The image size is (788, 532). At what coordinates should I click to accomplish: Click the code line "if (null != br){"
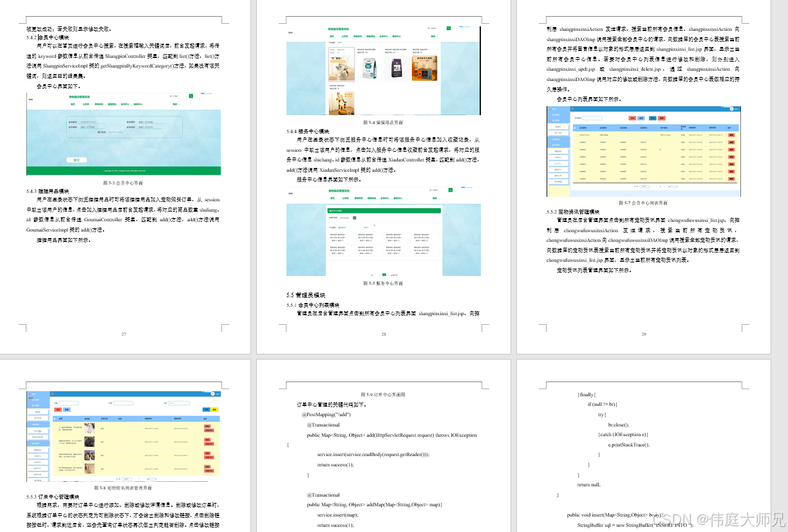[x=603, y=405]
